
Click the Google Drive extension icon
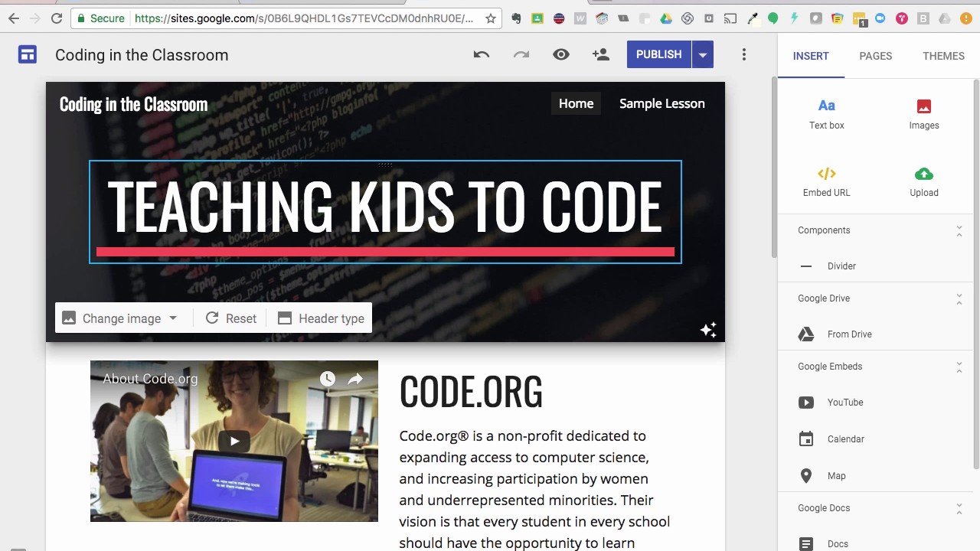pos(666,18)
